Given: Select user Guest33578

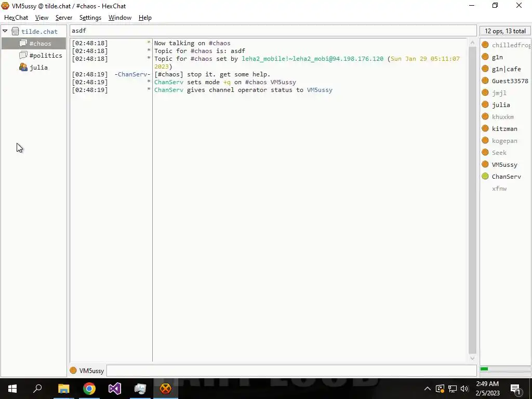Looking at the screenshot, I should [x=510, y=81].
